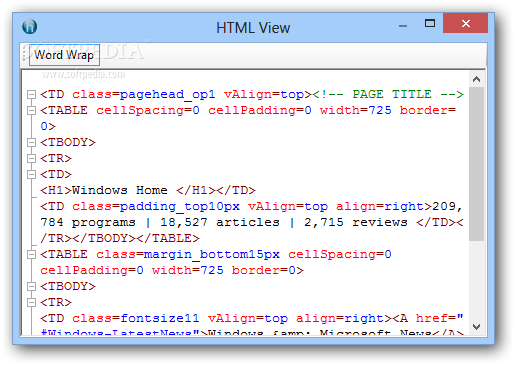Click the '/TR></TBODY></TABLE>' line
Screen dimensions: 515x365
tap(120, 238)
